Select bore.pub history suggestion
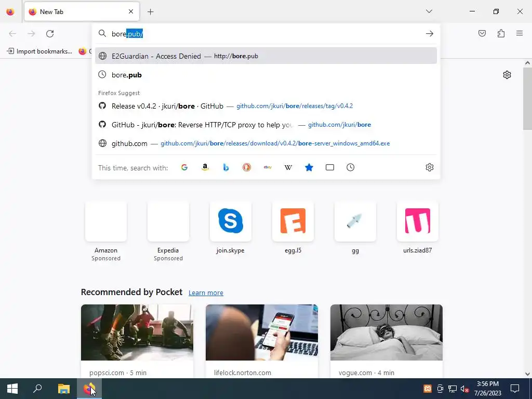The image size is (532, 399). [x=266, y=75]
